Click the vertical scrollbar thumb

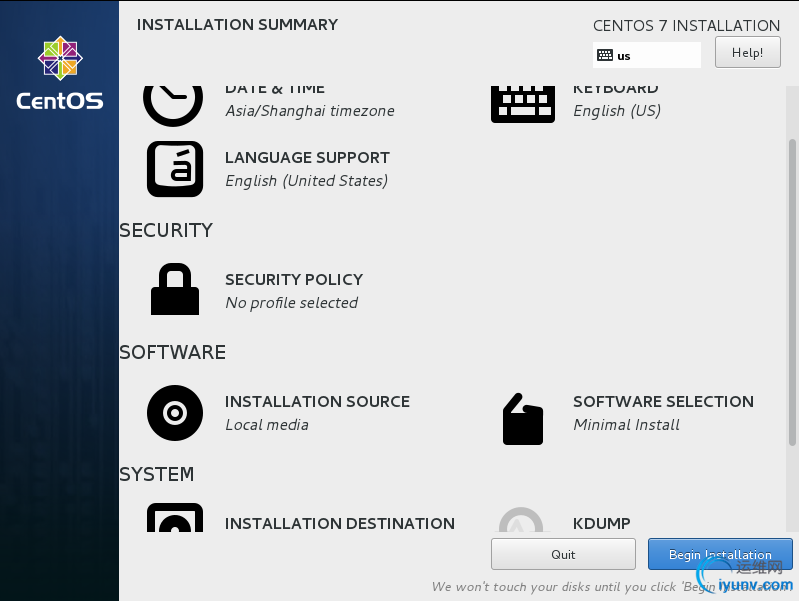click(x=792, y=293)
